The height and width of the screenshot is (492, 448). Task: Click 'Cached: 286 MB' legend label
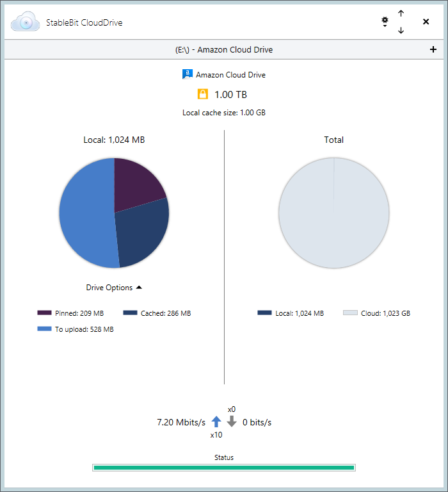coord(166,313)
